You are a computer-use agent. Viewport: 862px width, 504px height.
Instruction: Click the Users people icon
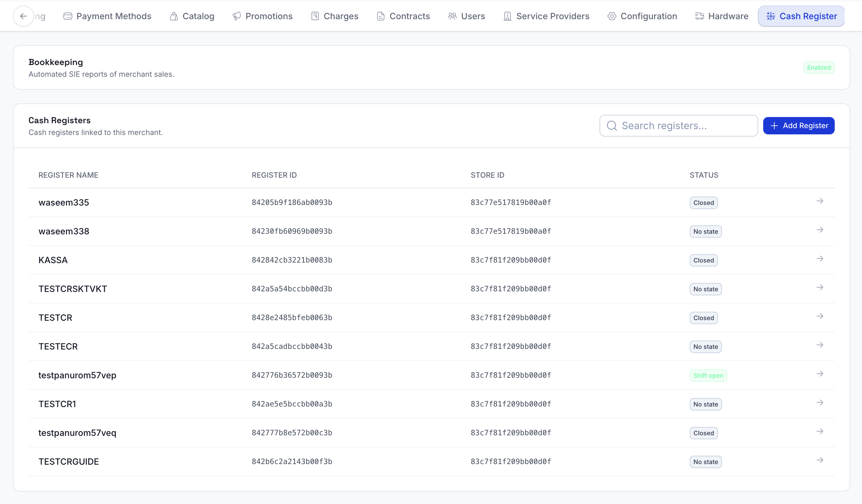coord(452,16)
